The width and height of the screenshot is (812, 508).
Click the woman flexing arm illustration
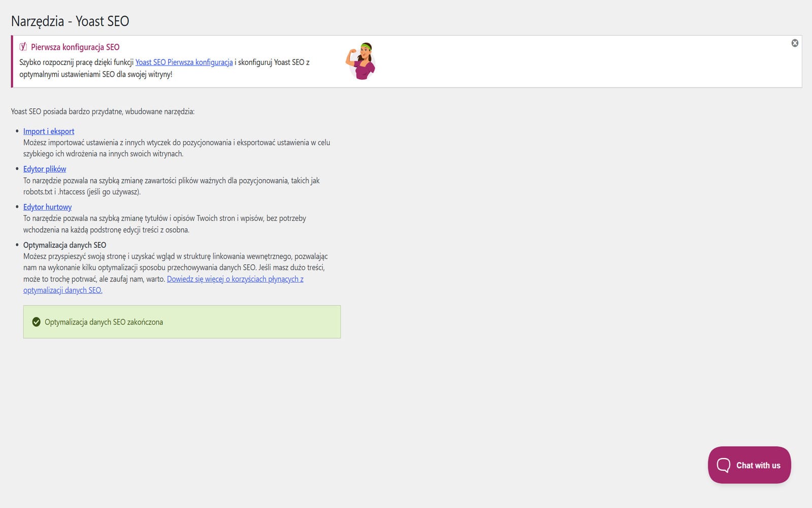pos(361,61)
